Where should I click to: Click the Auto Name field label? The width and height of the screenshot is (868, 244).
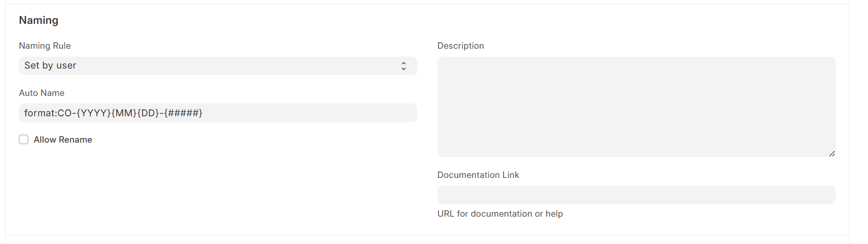42,93
